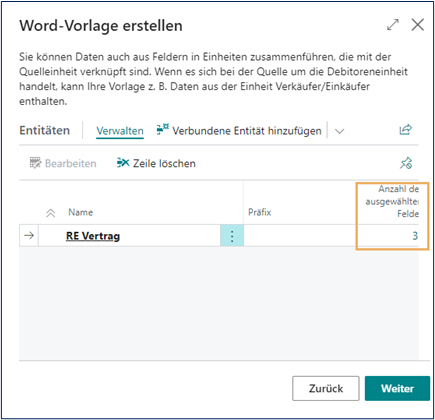This screenshot has width=435, height=420.
Task: Expand more actions chevron beside Verbundene Entität
Action: point(339,131)
